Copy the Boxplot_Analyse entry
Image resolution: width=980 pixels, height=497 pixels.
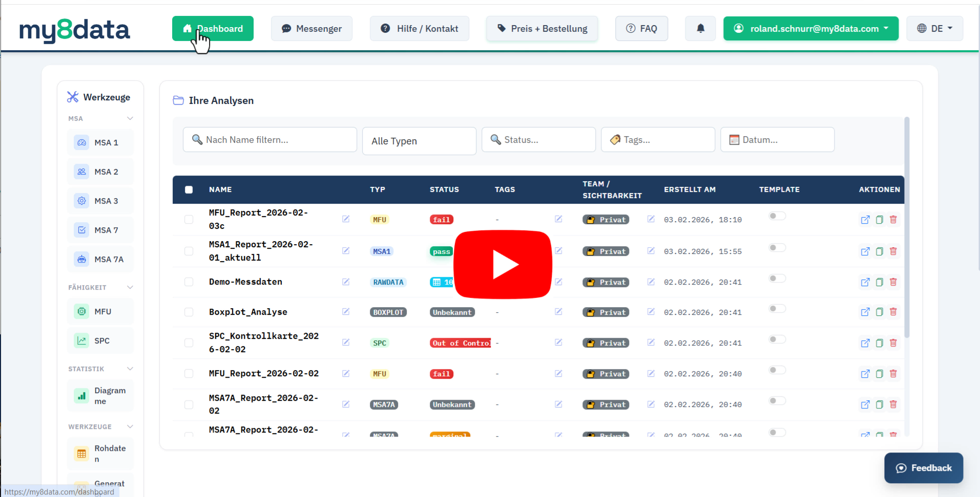pyautogui.click(x=880, y=312)
